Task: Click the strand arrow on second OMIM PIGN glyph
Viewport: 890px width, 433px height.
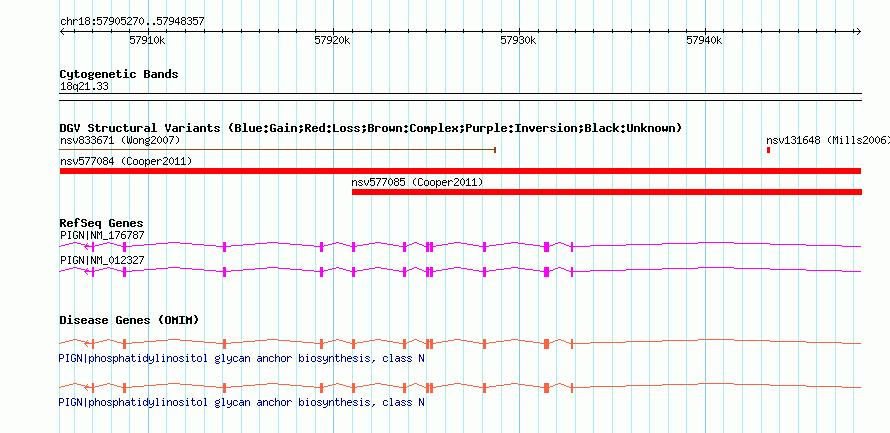Action: [88, 387]
